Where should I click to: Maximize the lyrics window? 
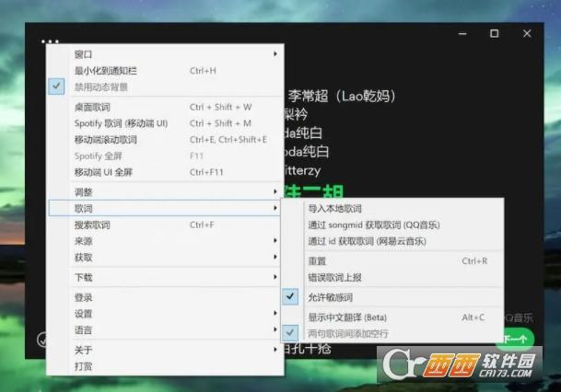click(494, 34)
